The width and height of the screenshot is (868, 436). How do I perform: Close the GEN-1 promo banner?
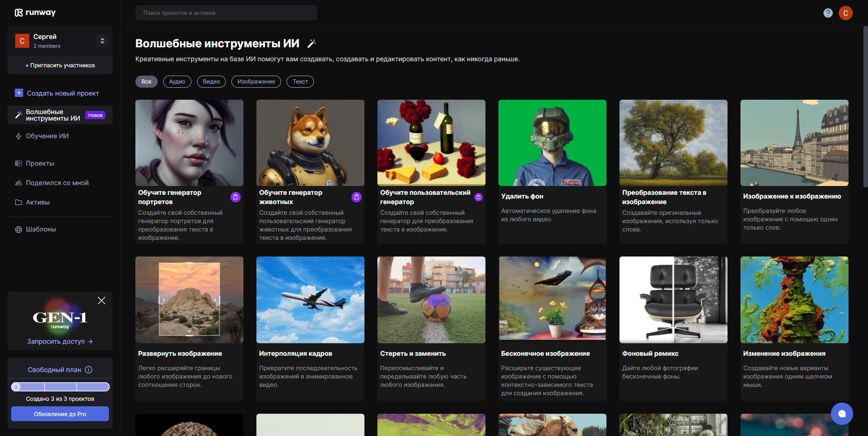(102, 301)
